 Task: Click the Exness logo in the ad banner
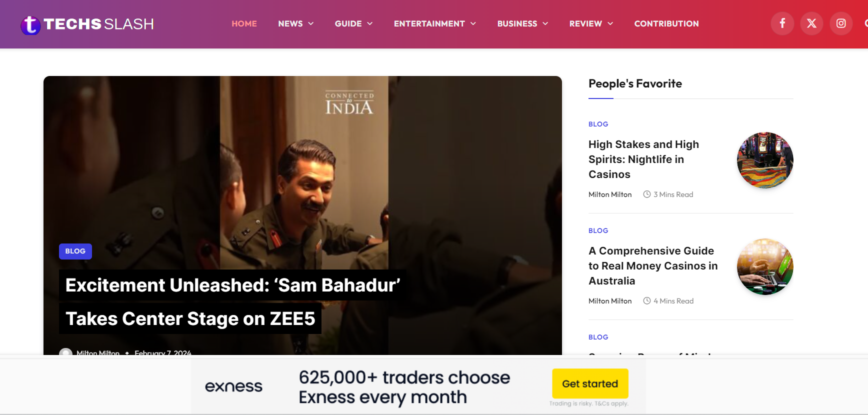click(x=233, y=386)
